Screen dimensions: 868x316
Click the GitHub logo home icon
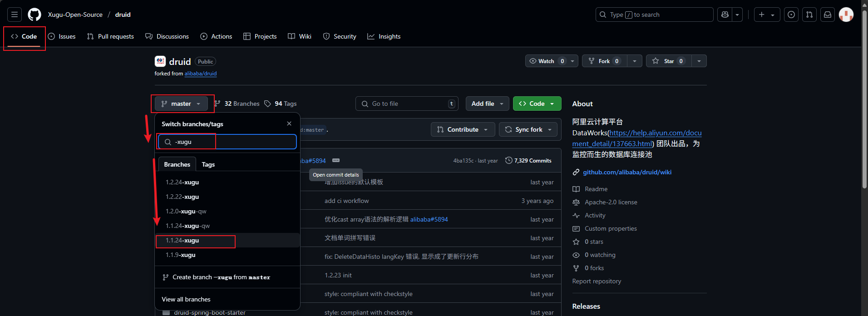(x=35, y=15)
